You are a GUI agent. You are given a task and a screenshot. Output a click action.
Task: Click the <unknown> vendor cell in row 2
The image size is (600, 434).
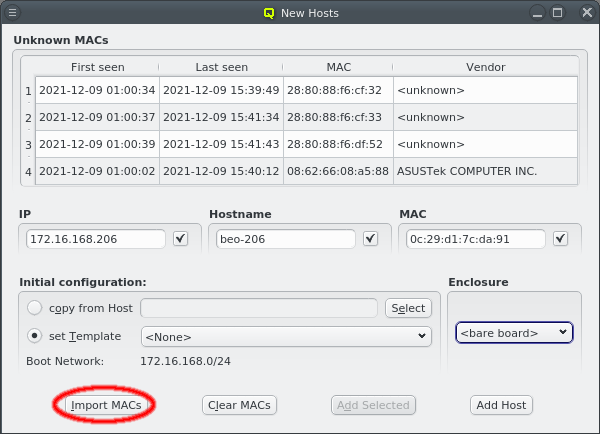[x=485, y=117]
